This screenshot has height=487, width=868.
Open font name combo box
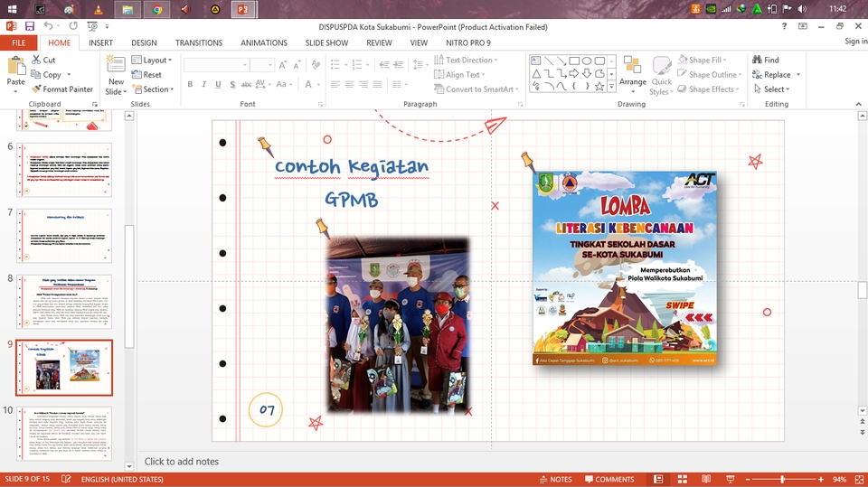click(x=216, y=65)
